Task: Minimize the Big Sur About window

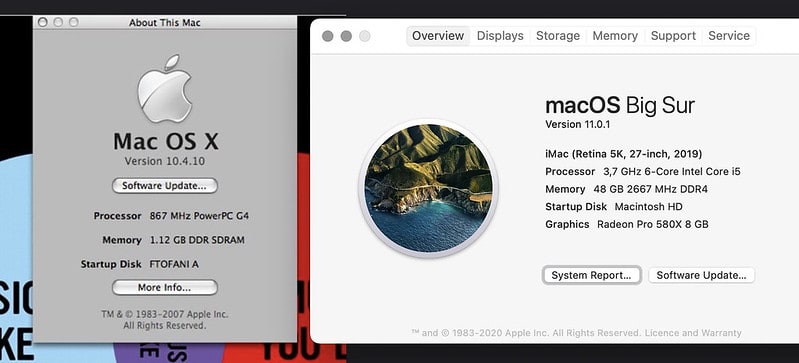Action: (346, 36)
